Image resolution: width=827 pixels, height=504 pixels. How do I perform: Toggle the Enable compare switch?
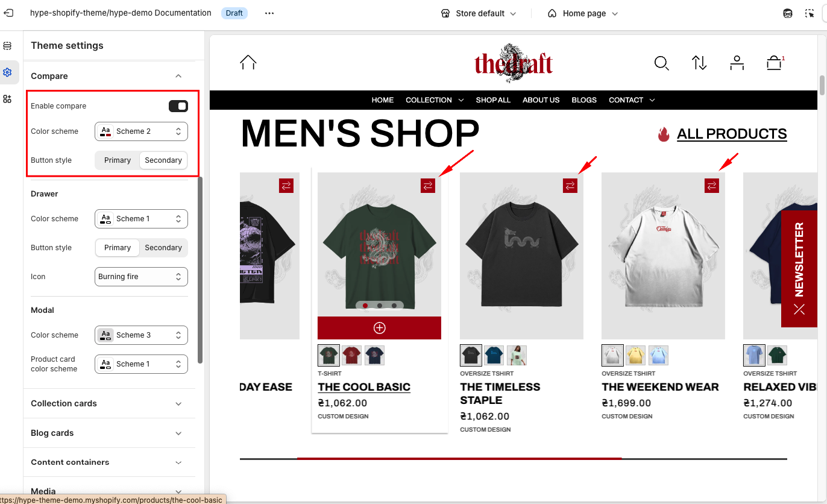pyautogui.click(x=178, y=106)
